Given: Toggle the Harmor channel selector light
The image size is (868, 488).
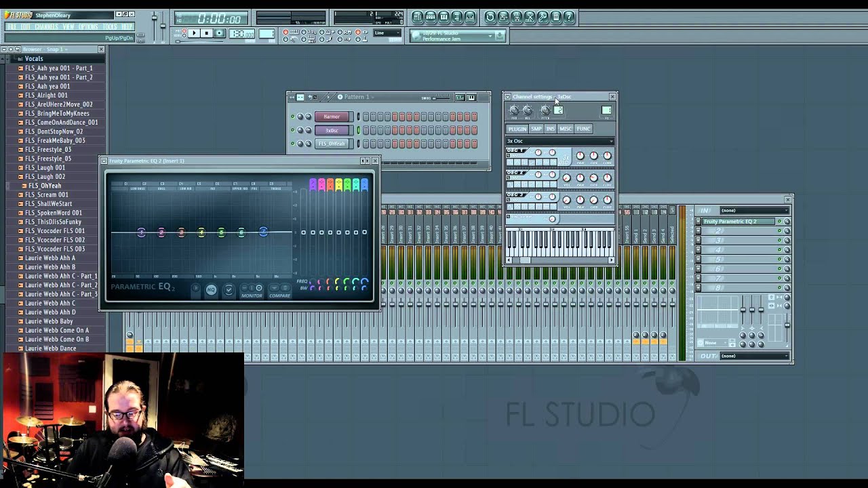Looking at the screenshot, I should click(359, 117).
